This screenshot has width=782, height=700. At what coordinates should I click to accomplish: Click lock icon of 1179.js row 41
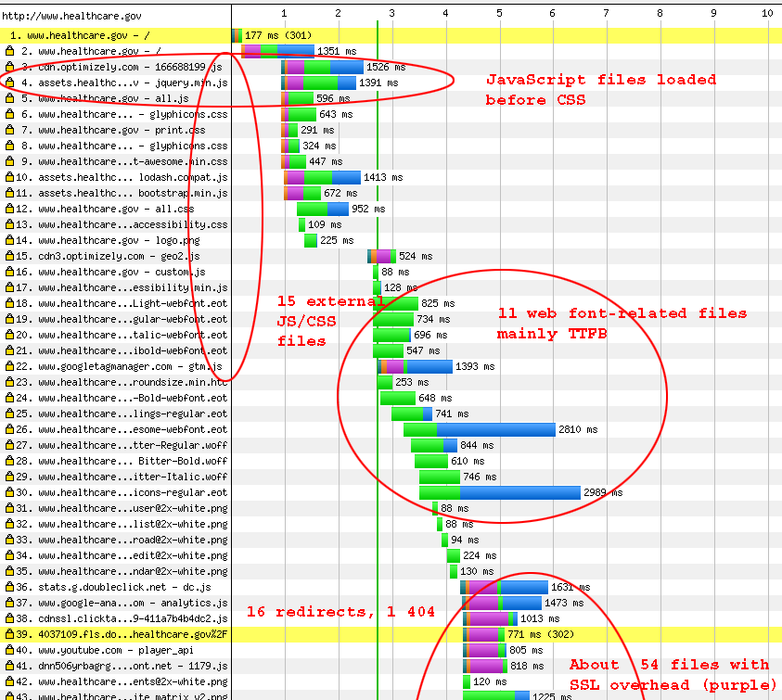(x=9, y=666)
